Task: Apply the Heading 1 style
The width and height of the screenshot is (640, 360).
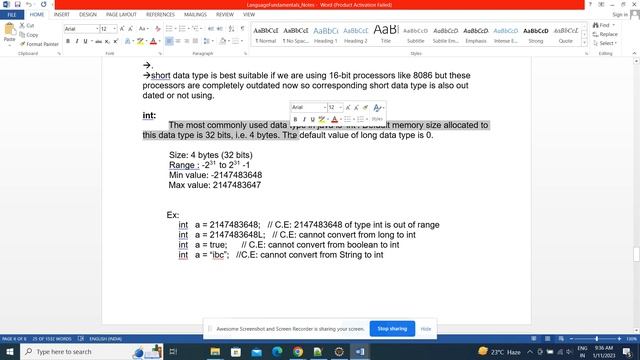Action: pyautogui.click(x=326, y=35)
